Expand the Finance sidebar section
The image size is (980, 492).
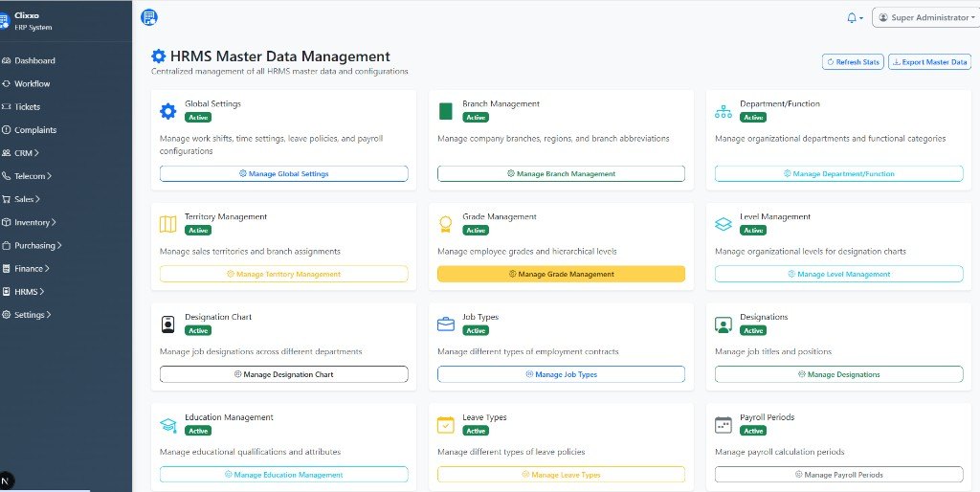coord(28,269)
